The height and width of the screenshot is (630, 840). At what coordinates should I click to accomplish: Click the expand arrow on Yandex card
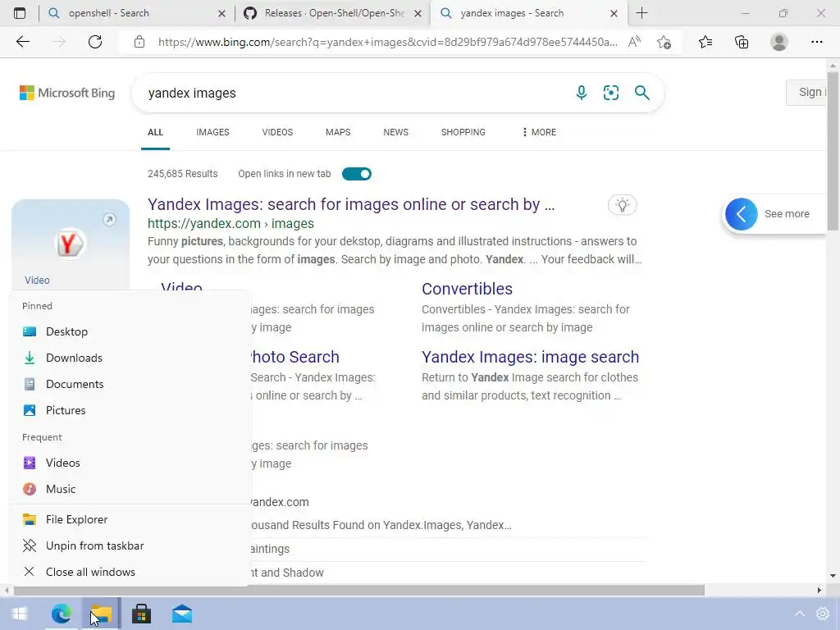[109, 219]
